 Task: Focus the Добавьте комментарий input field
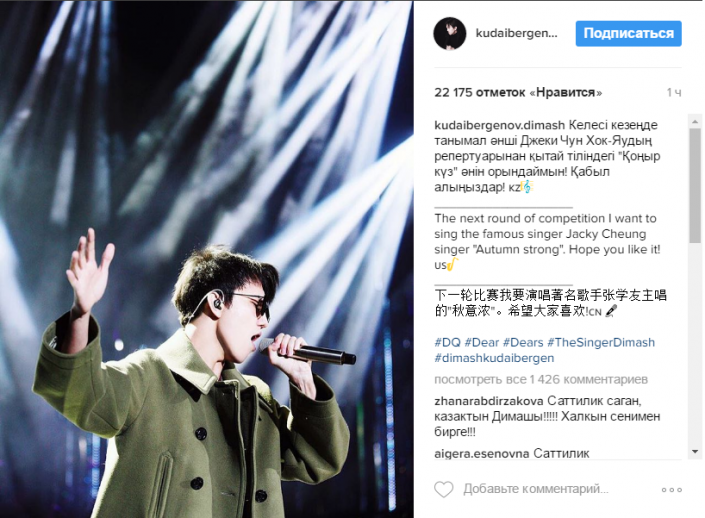click(536, 489)
